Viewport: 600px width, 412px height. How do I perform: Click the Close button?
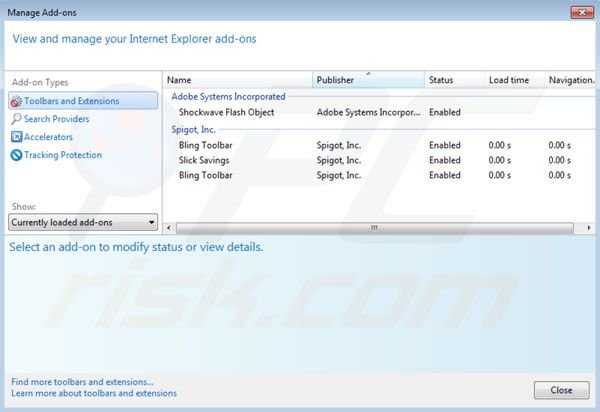click(x=561, y=390)
